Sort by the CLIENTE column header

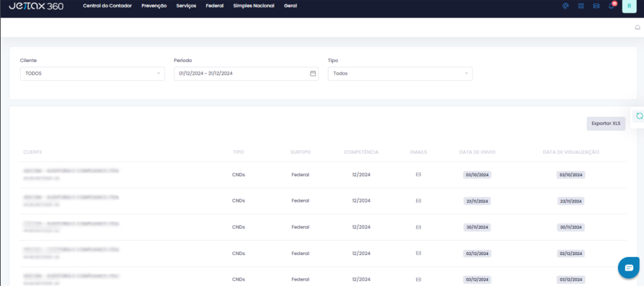point(32,152)
